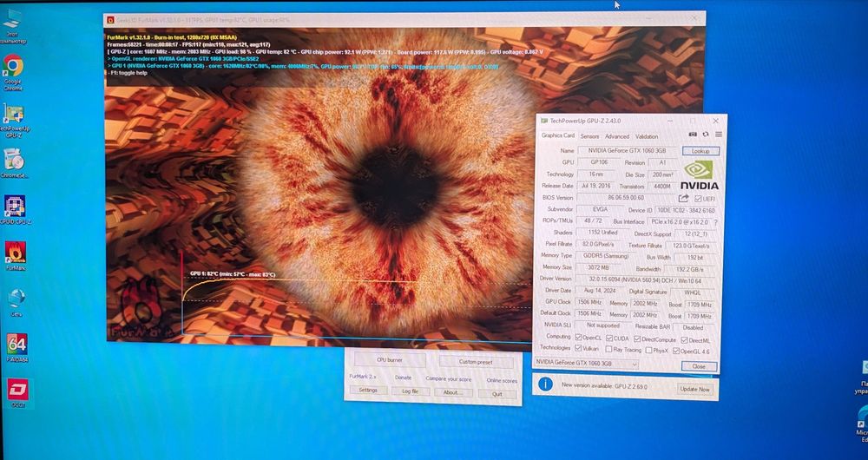Image resolution: width=868 pixels, height=460 pixels.
Task: Toggle the PhysX checkbox
Action: pos(648,350)
